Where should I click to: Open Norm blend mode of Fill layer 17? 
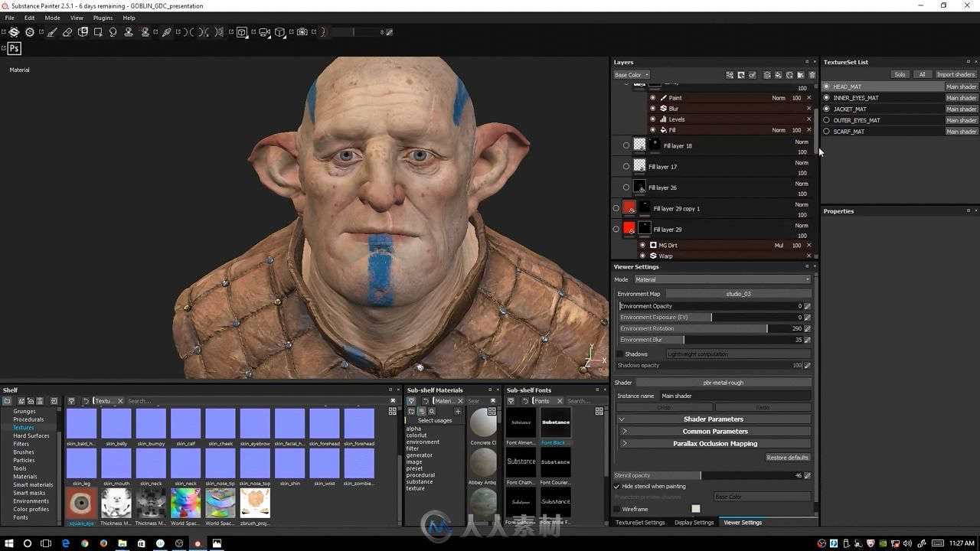coord(801,162)
